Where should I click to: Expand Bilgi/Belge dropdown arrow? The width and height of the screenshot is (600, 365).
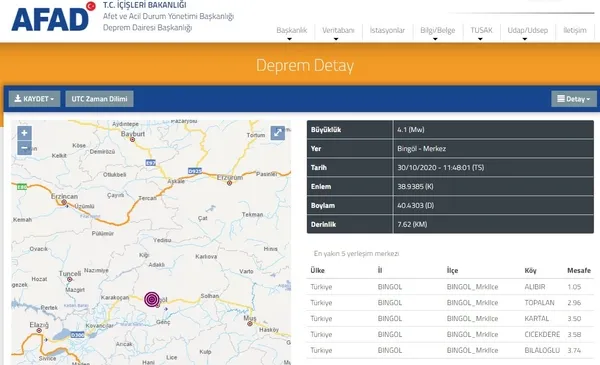tap(435, 39)
